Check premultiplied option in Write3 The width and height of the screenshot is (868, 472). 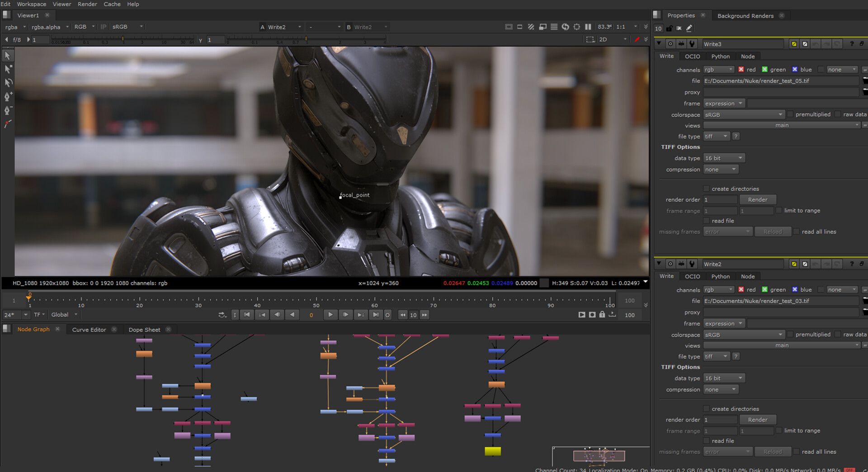pos(790,114)
